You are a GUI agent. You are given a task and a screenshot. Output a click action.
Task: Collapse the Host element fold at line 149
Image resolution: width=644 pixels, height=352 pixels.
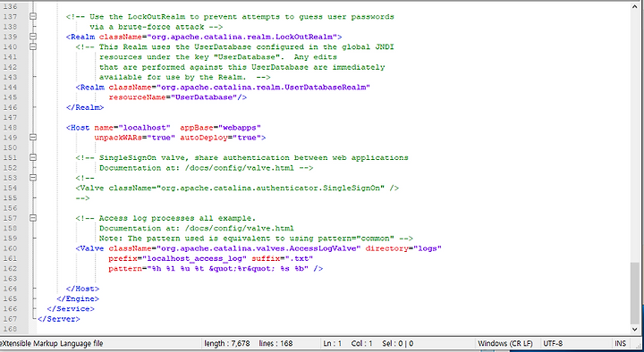(33, 138)
